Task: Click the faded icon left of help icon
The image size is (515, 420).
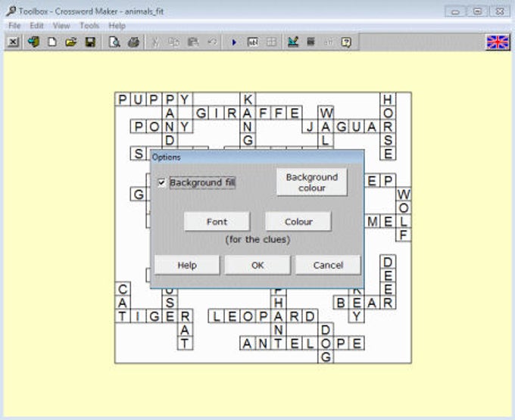Action: [x=328, y=42]
